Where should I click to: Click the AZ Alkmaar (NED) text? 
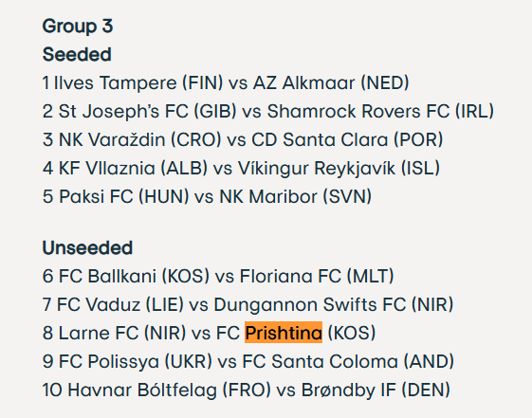[x=331, y=83]
